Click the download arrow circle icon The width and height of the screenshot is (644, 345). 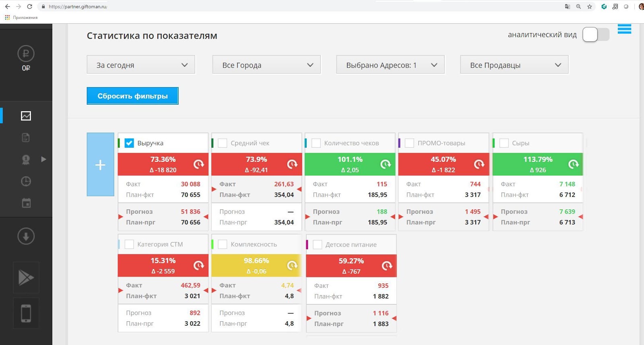pos(26,236)
